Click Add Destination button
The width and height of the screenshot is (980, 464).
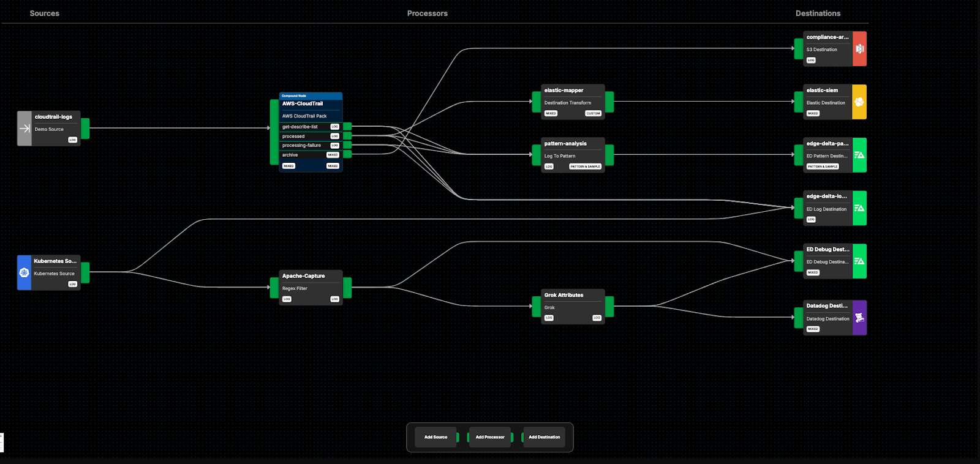point(544,437)
